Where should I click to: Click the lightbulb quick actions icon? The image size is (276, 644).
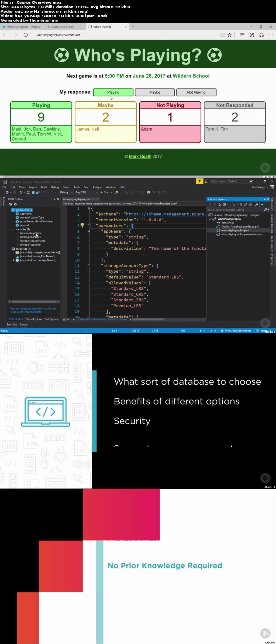[82, 225]
